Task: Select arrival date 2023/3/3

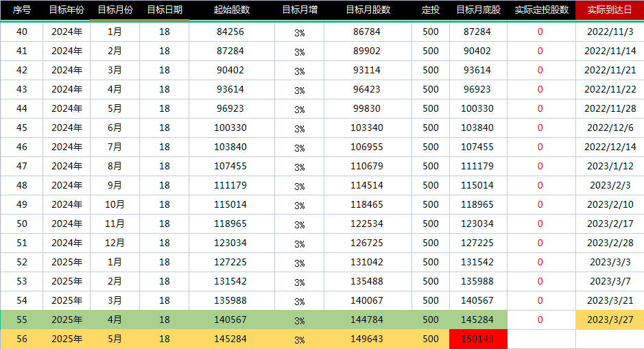Action: click(x=610, y=262)
